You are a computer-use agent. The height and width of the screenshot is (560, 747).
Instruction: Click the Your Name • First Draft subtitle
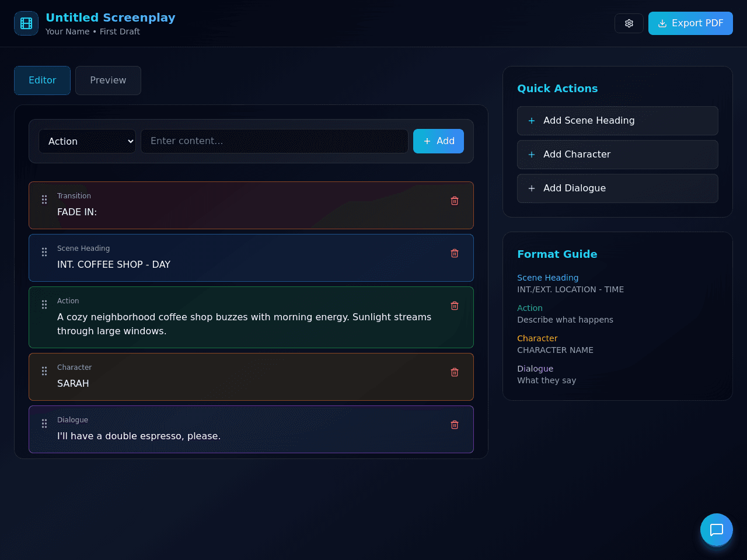pyautogui.click(x=93, y=32)
